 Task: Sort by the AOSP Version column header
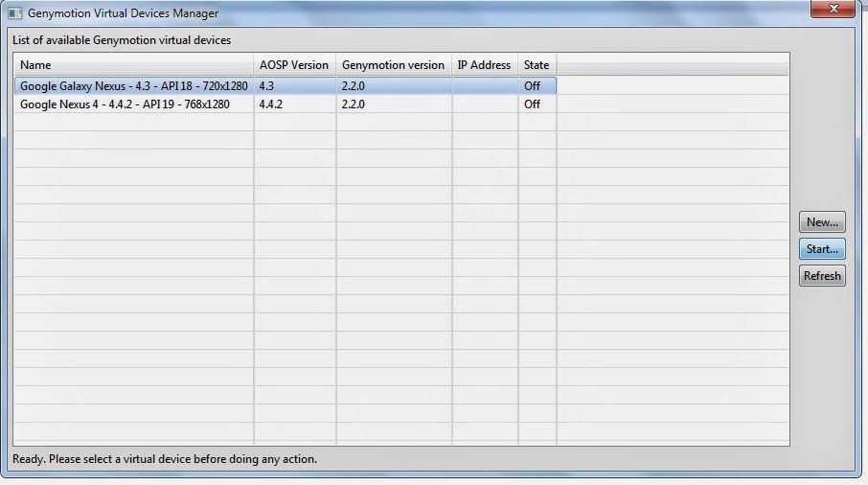click(x=294, y=65)
